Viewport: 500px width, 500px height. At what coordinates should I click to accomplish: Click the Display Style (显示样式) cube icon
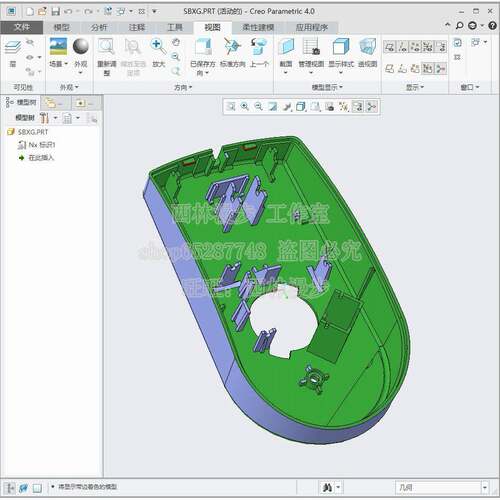tap(341, 47)
